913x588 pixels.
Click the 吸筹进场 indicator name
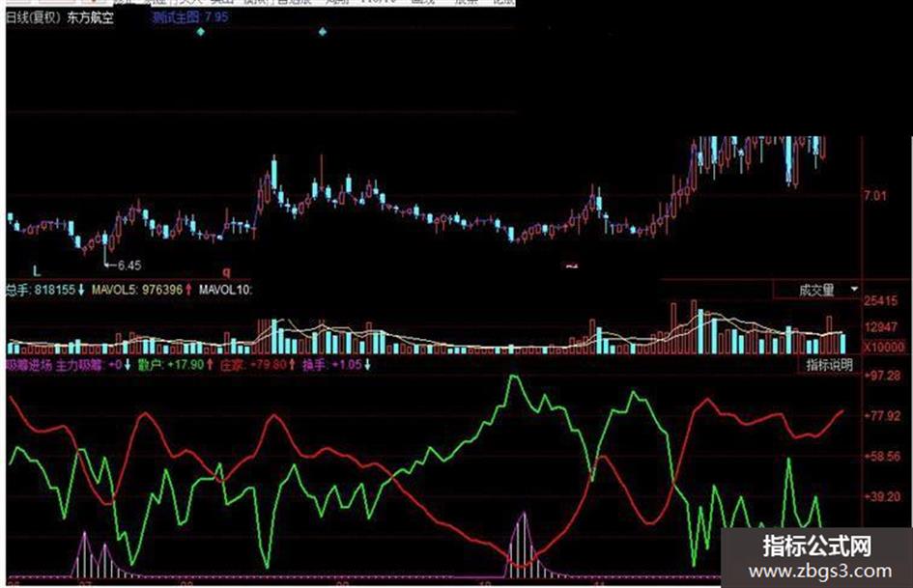(x=29, y=365)
